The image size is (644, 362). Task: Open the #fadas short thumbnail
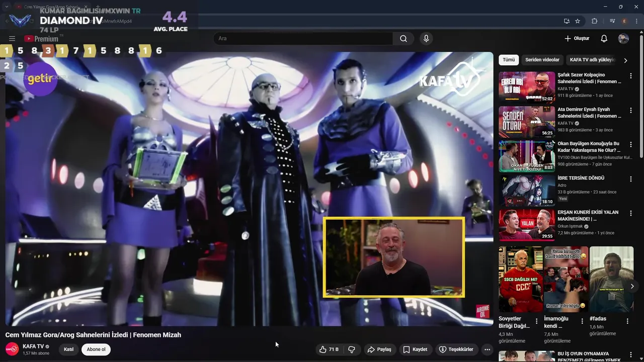(x=611, y=279)
